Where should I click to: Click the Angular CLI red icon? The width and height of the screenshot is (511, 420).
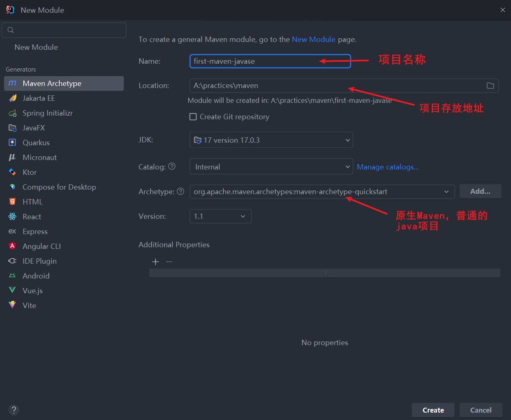pyautogui.click(x=13, y=246)
